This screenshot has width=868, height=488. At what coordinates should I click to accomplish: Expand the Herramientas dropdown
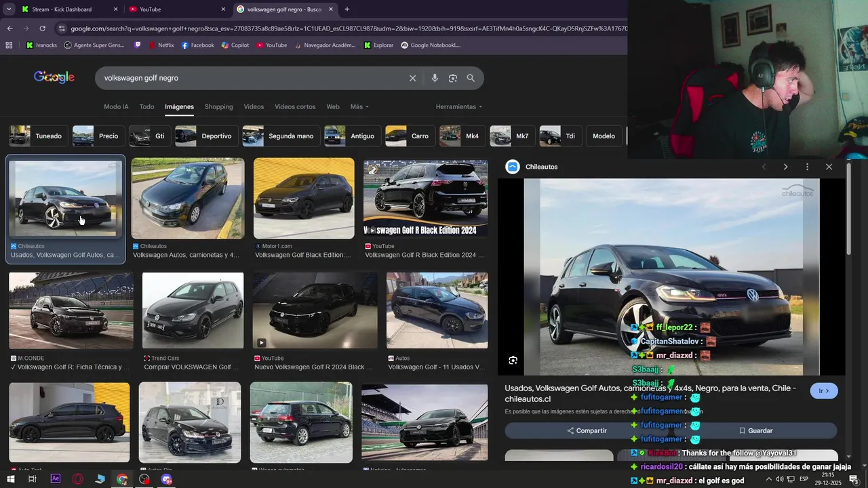point(459,106)
